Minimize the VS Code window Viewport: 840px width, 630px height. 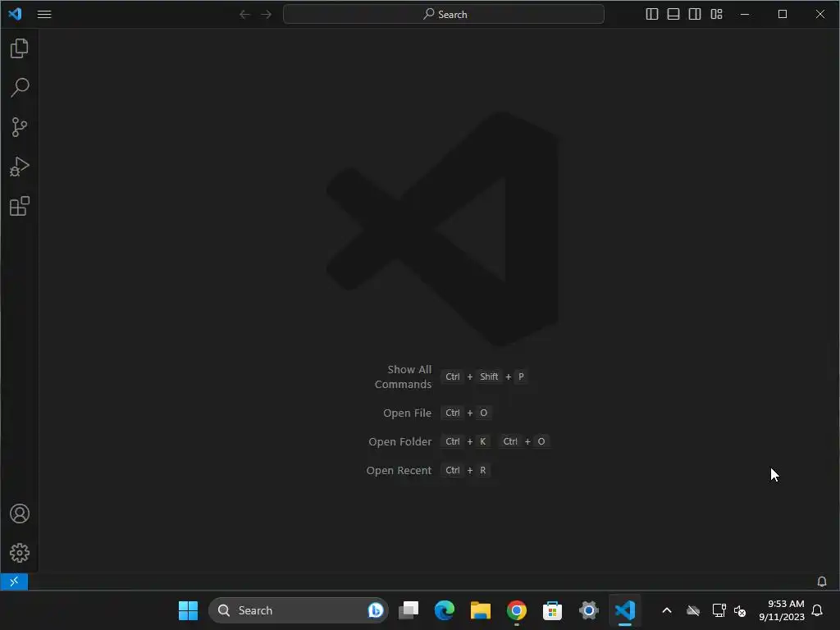[x=745, y=15]
